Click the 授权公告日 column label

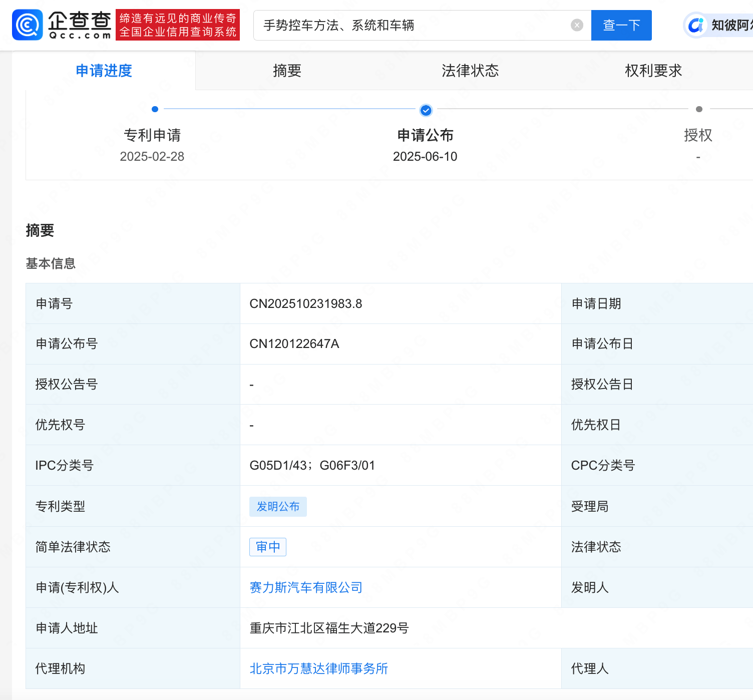(x=602, y=384)
